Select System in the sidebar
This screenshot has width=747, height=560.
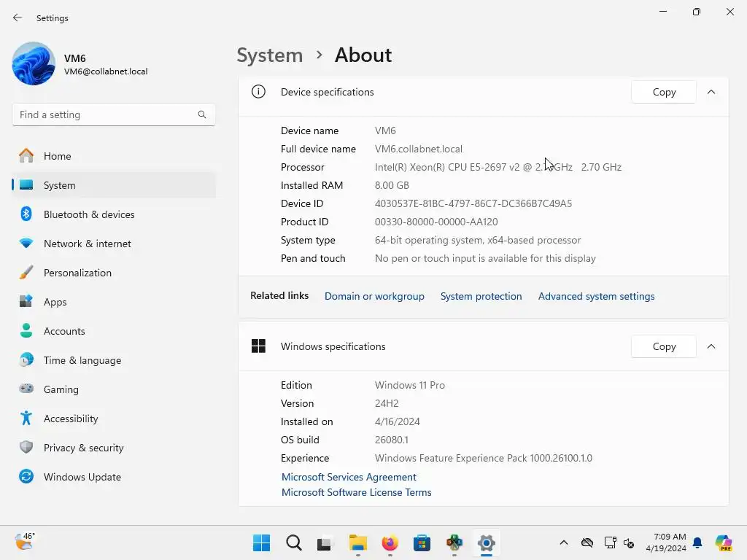click(113, 185)
